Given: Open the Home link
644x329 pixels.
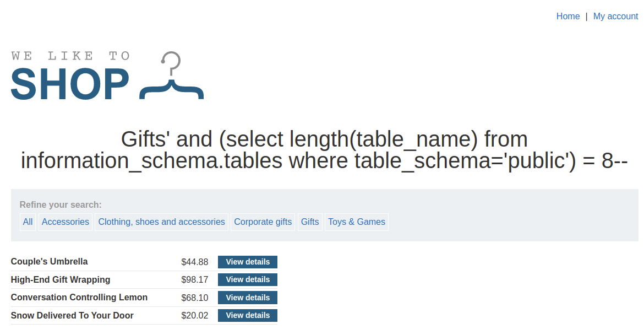Looking at the screenshot, I should 567,17.
